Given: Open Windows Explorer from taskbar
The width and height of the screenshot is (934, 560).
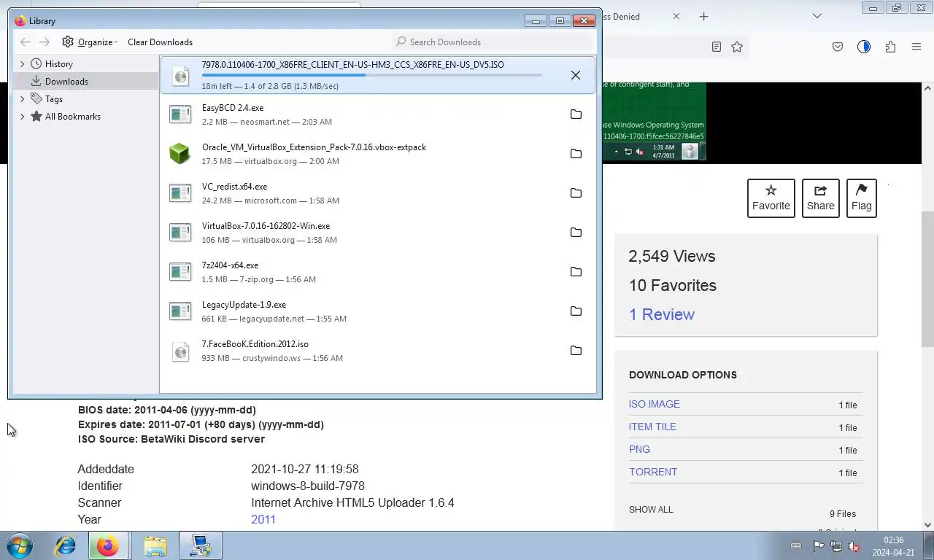Looking at the screenshot, I should pos(155,545).
